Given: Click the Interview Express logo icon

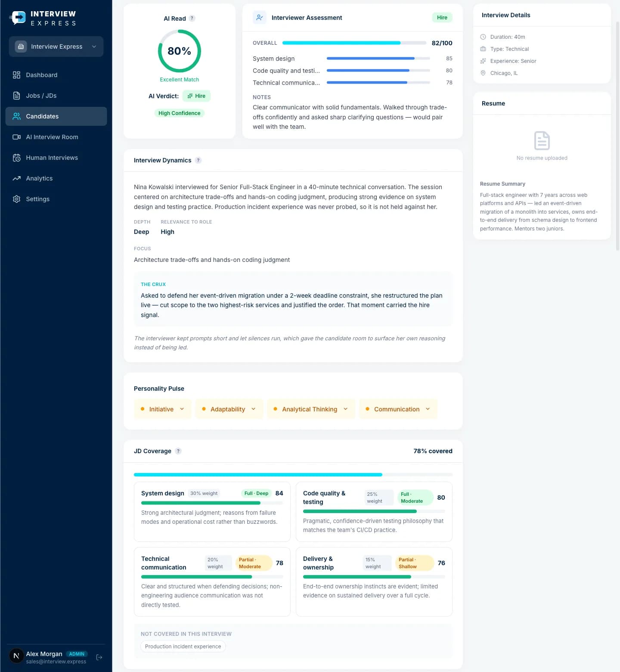Looking at the screenshot, I should pyautogui.click(x=18, y=18).
